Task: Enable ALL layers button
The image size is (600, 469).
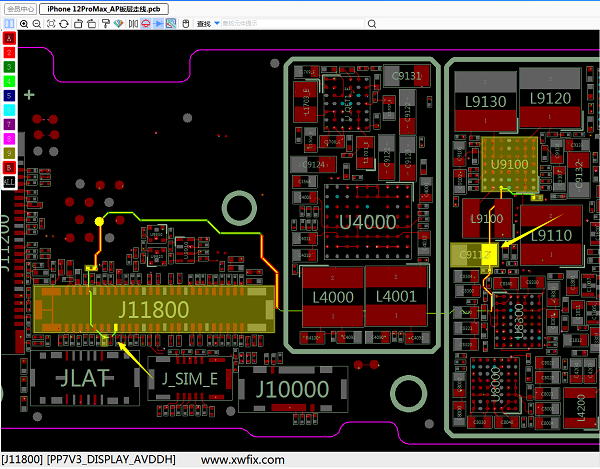Action: pyautogui.click(x=9, y=183)
